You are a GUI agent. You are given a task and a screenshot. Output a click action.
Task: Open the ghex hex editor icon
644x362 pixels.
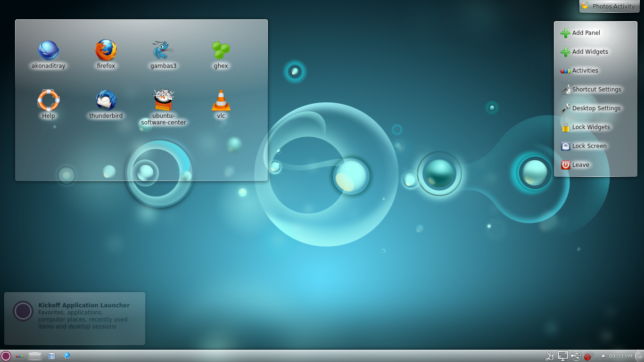click(x=221, y=50)
